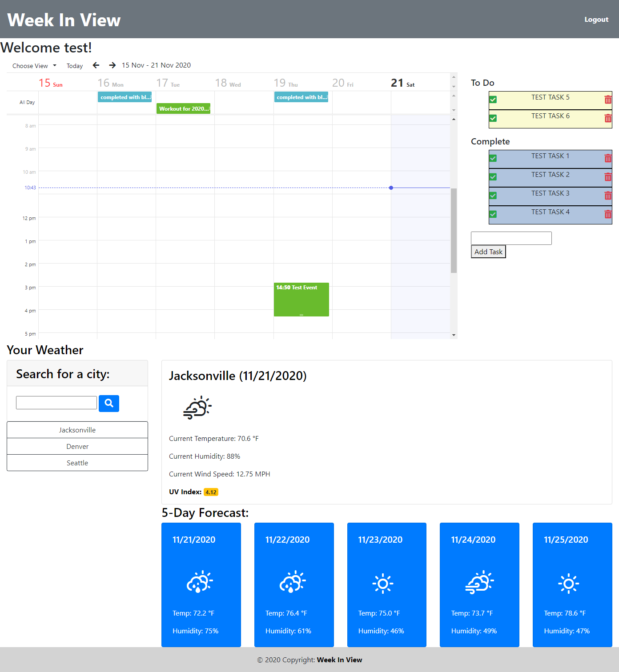Viewport: 619px width, 672px height.
Task: Click Humidity: 61% on 11/22 card
Action: coord(288,631)
